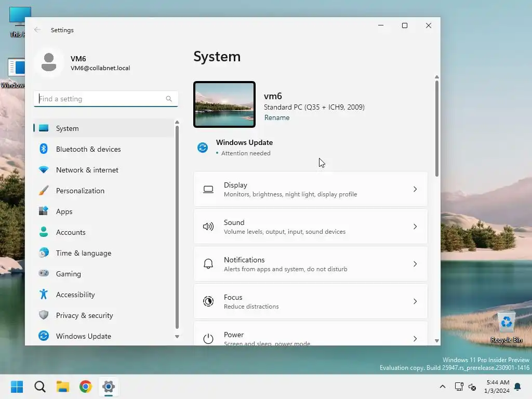The image size is (532, 399).
Task: Open Display settings card text
Action: pyautogui.click(x=290, y=189)
